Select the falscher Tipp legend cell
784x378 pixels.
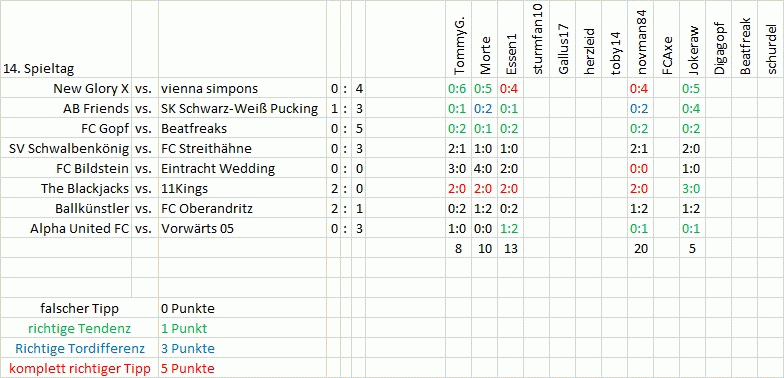click(80, 308)
